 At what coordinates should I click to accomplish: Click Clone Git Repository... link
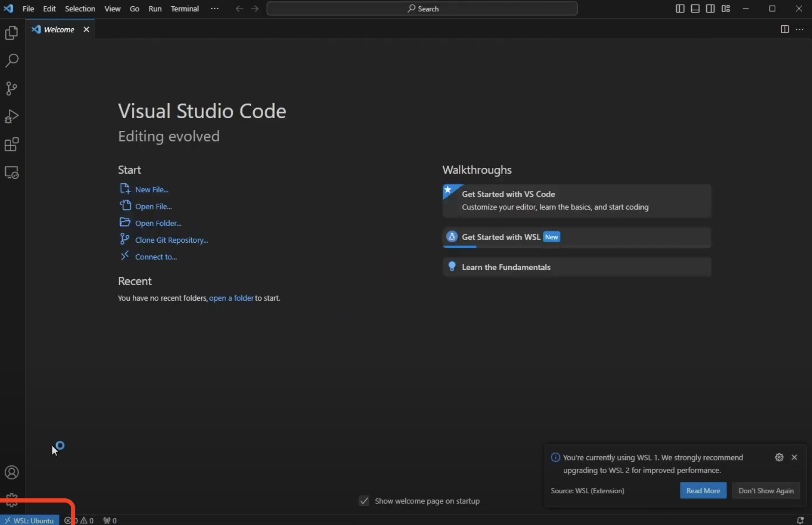coord(171,240)
